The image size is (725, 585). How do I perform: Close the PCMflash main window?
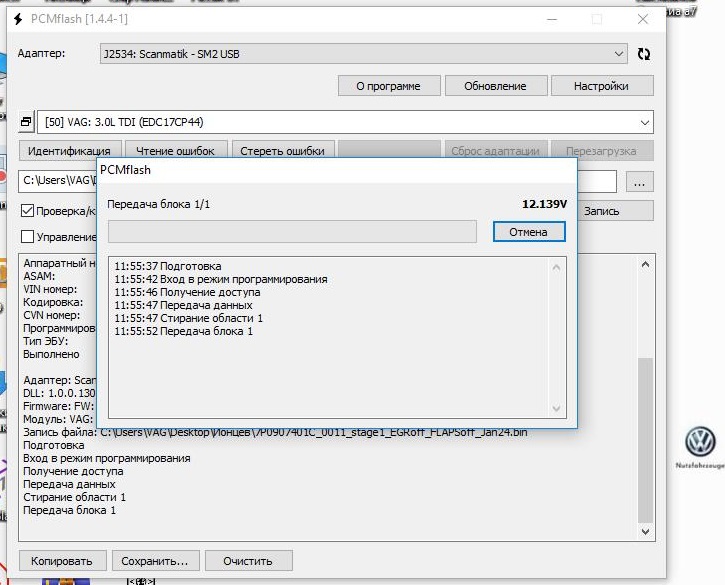643,19
